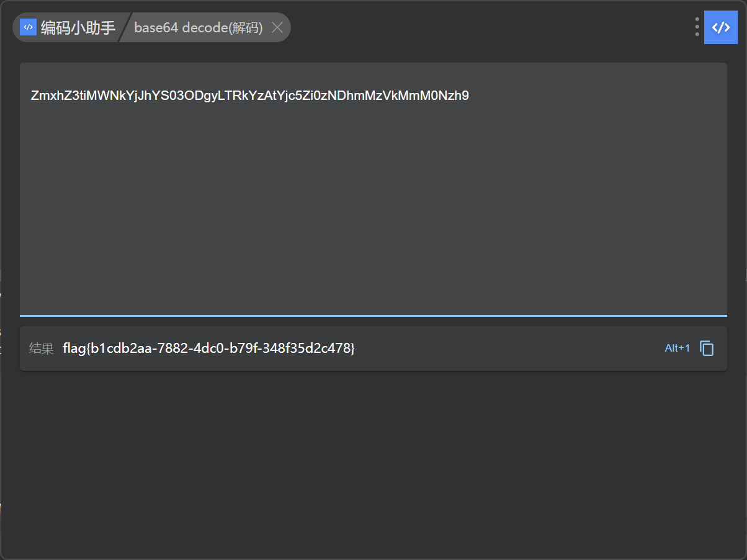
Task: Place cursor at end of ZmxhZ3ti… string
Action: click(x=470, y=96)
